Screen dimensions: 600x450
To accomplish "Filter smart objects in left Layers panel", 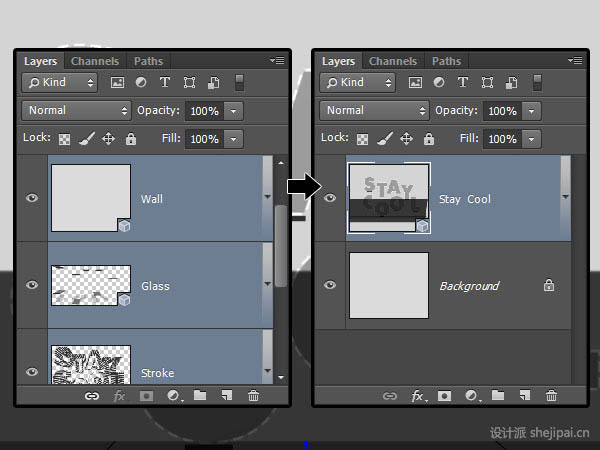I will click(x=214, y=83).
